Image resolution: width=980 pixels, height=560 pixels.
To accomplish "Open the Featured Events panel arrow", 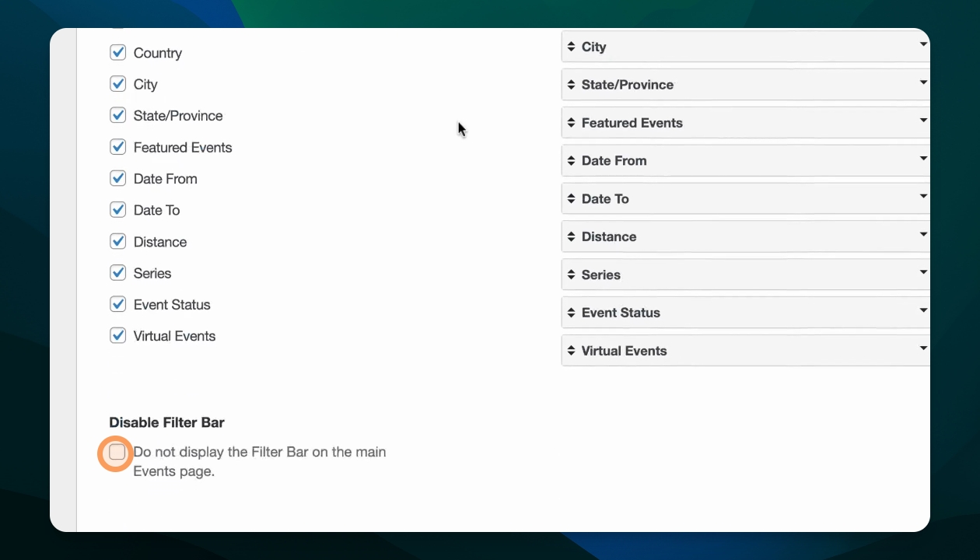I will [923, 121].
